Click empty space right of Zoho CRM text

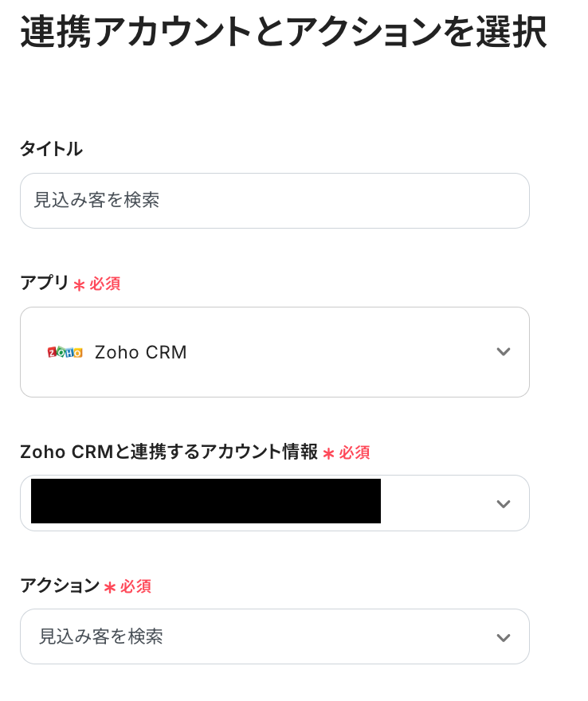coord(335,352)
